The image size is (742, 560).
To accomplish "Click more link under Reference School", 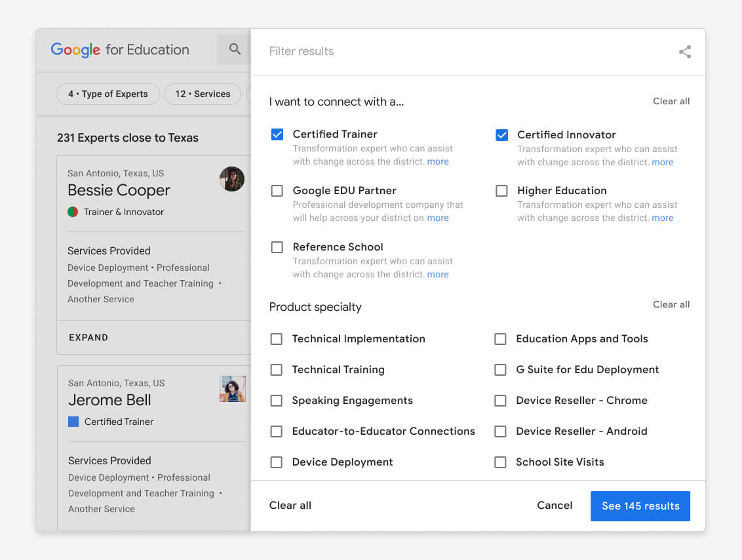I will point(438,274).
